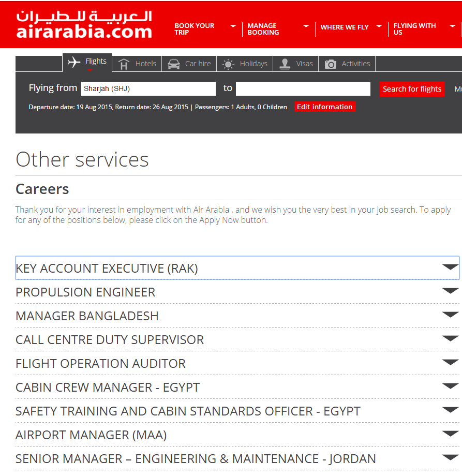The image size is (462, 476).
Task: Click the Car hire car icon
Action: tap(174, 64)
